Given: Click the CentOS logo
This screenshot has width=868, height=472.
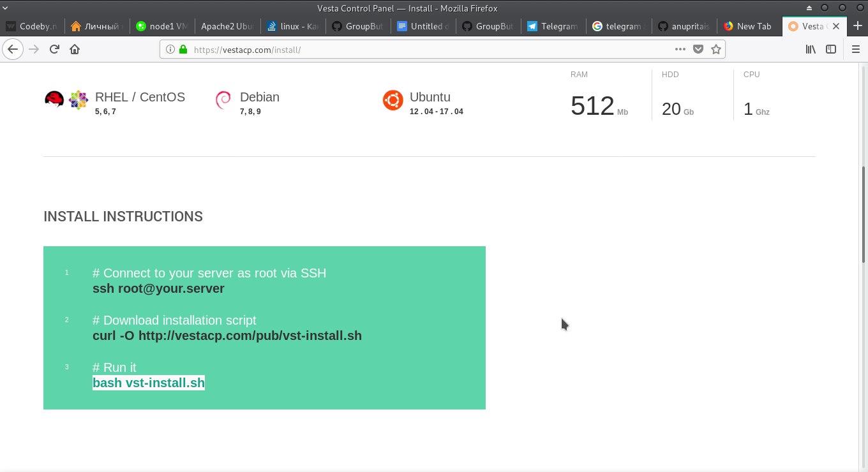Looking at the screenshot, I should click(x=78, y=100).
